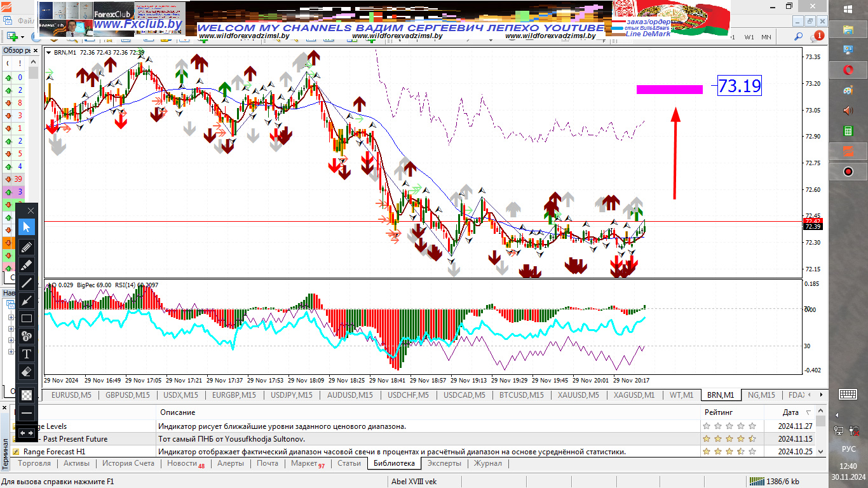868x488 pixels.
Task: Click the library list scrollbar down arrow
Action: click(820, 451)
